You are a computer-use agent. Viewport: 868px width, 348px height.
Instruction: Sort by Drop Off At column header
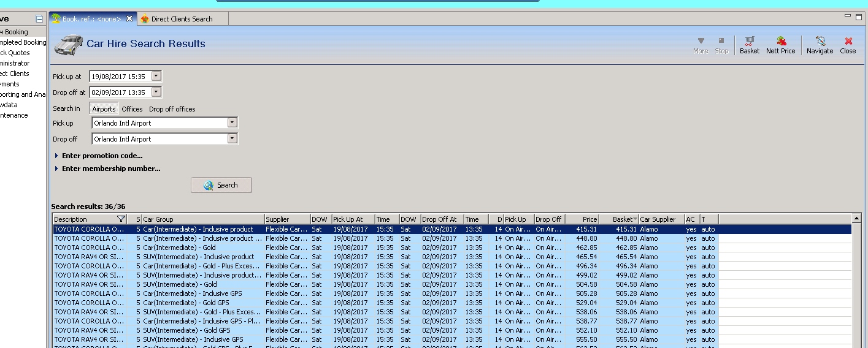pos(442,219)
